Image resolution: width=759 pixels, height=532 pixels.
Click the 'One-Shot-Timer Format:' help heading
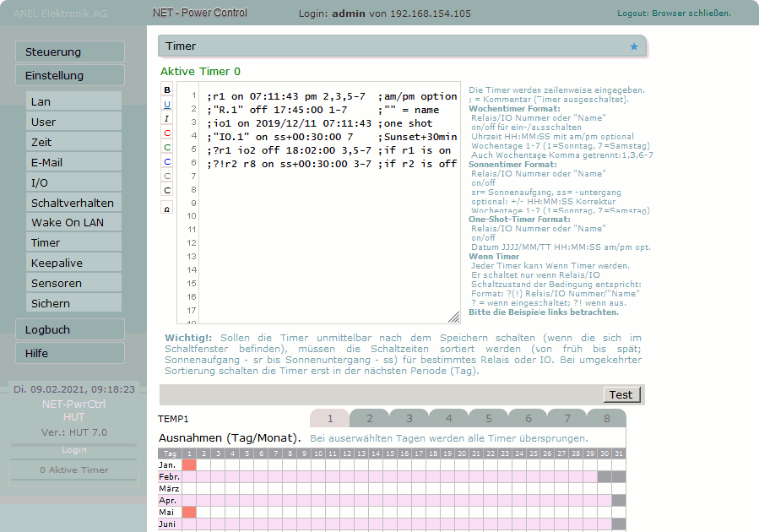point(519,220)
